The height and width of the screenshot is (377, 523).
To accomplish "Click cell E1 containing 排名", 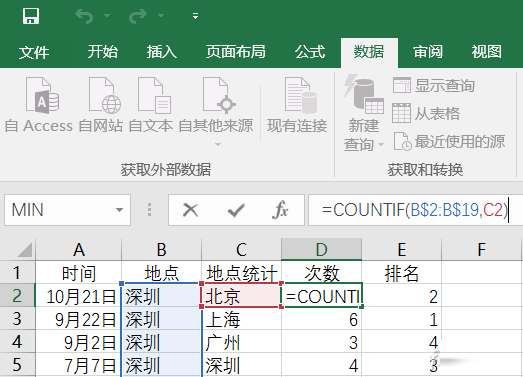I will [x=402, y=273].
